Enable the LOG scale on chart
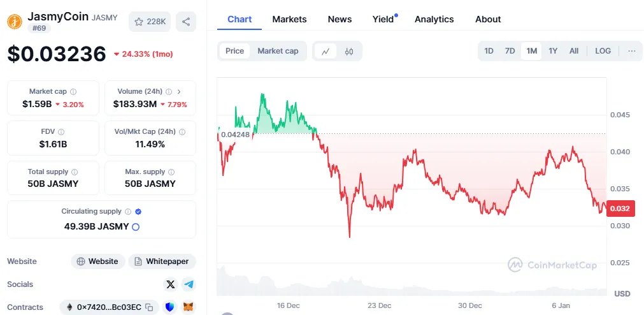 (x=603, y=51)
